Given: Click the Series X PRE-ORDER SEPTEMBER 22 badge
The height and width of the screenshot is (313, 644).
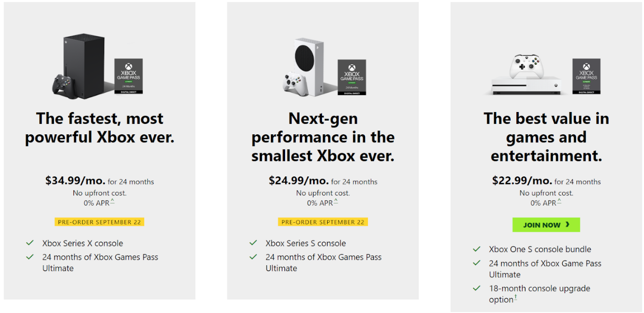Looking at the screenshot, I should (99, 222).
